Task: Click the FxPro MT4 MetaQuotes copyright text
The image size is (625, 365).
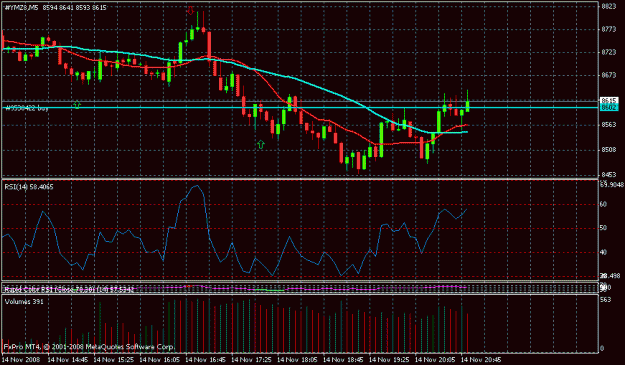Action: coord(89,347)
